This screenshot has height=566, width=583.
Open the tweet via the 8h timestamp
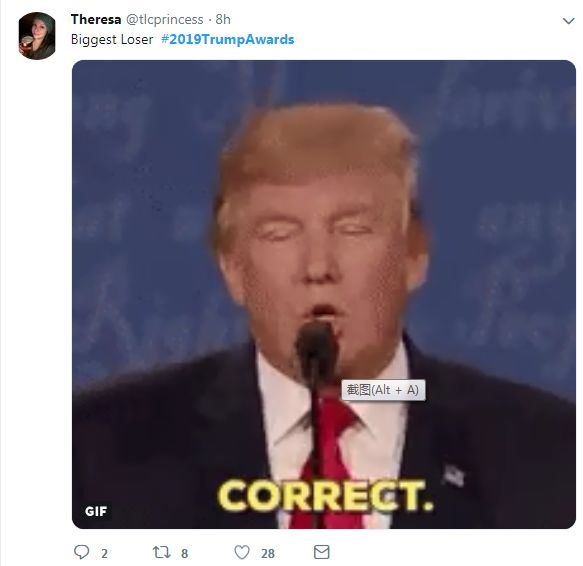click(x=223, y=19)
